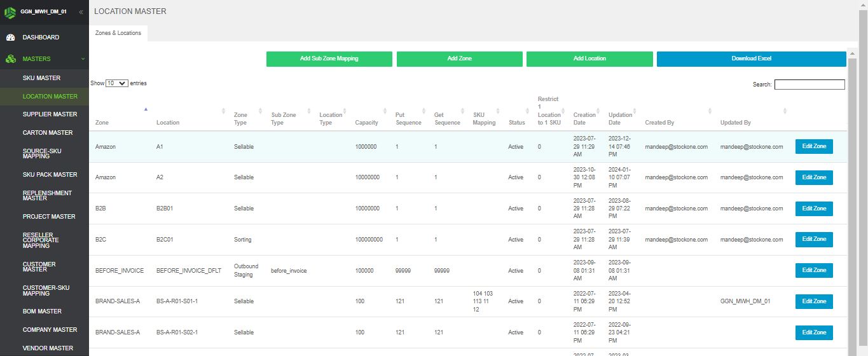Open Vendor Master in sidebar

click(48, 348)
